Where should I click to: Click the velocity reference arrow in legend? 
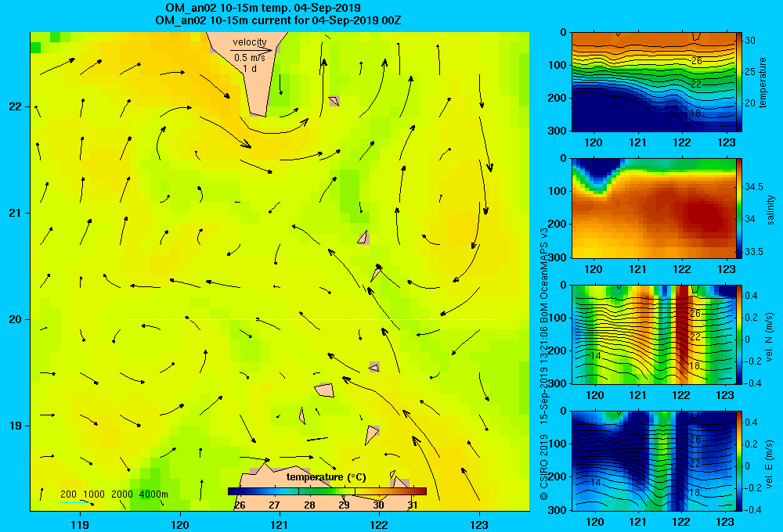coord(251,50)
